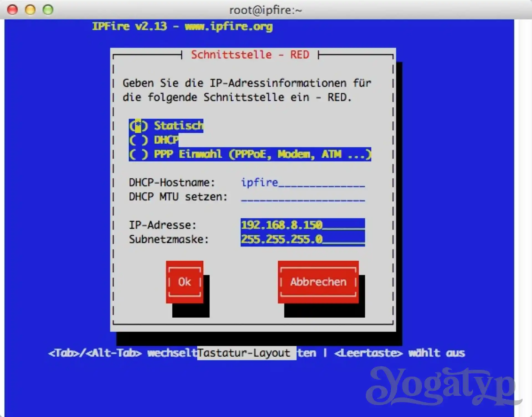Click the IPFire v2.13 - www.ipfire.org header

click(182, 26)
